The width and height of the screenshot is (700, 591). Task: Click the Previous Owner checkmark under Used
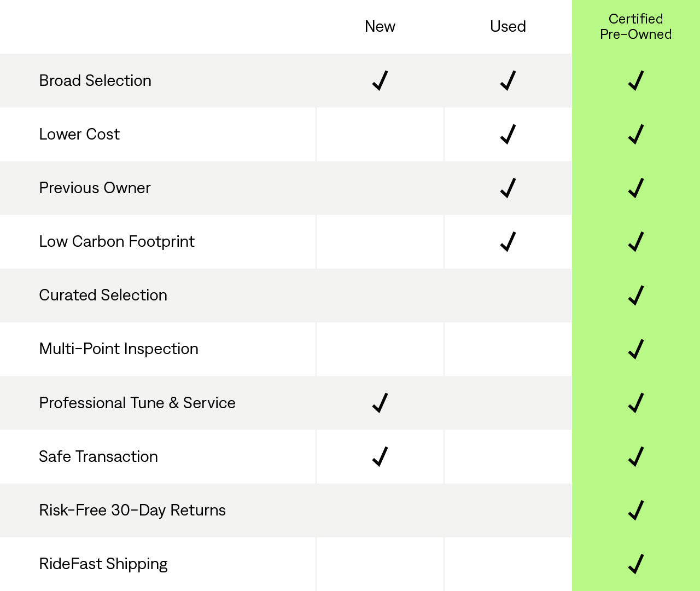point(508,188)
